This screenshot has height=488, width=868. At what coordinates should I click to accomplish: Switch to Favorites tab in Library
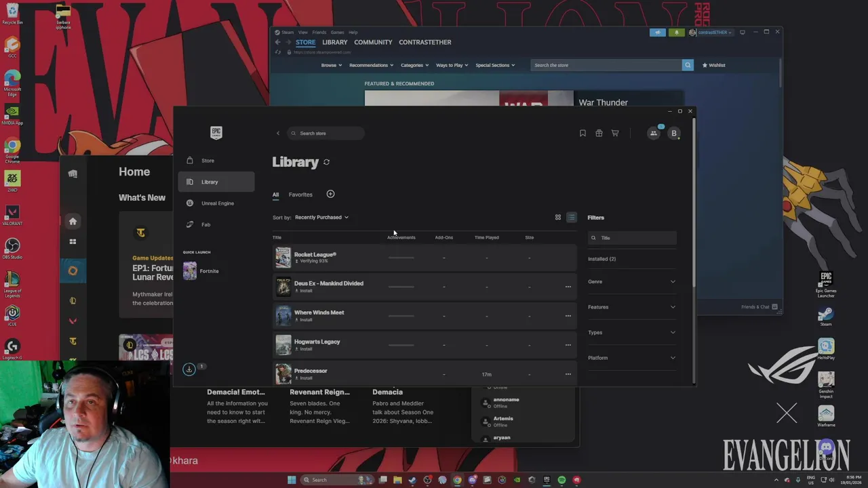click(300, 195)
